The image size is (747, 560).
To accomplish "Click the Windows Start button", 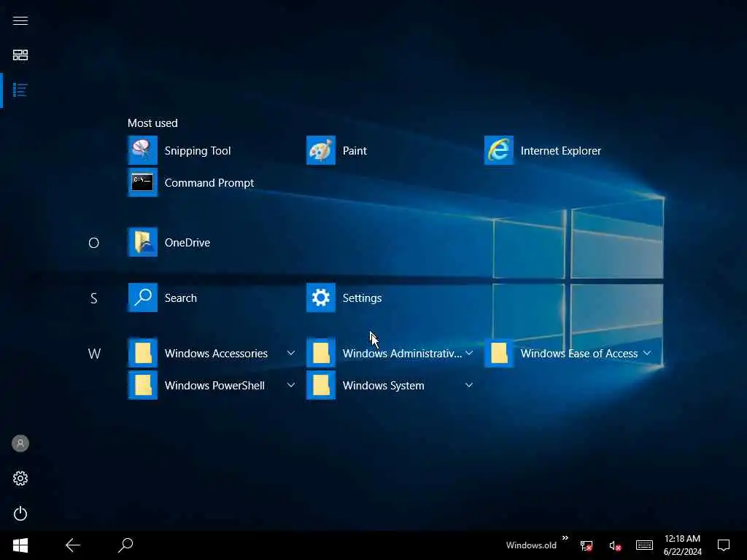I will [x=20, y=545].
